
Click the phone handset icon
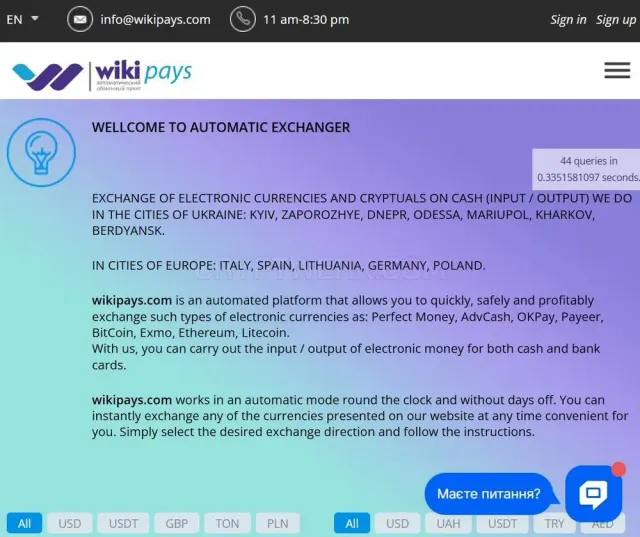point(243,19)
